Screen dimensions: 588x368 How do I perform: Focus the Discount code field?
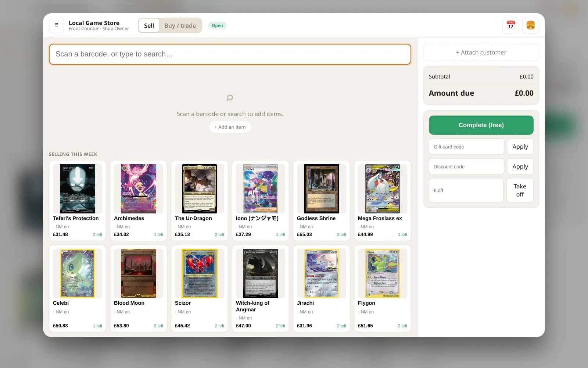[x=466, y=166]
